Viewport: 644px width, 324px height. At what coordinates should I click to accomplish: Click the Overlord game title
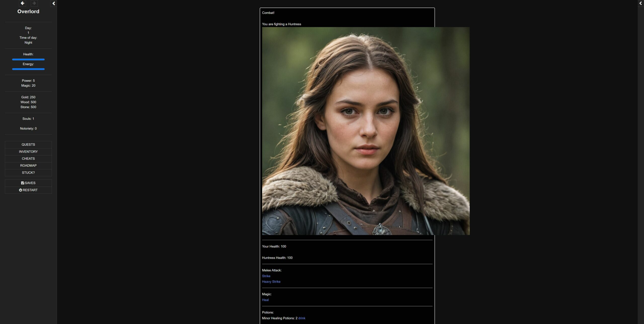[x=28, y=11]
